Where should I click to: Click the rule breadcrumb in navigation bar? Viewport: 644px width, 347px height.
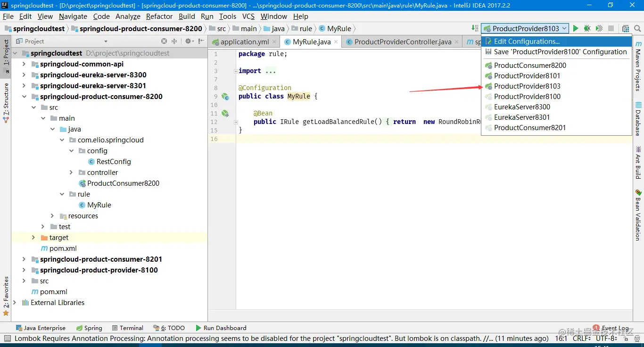coord(302,28)
